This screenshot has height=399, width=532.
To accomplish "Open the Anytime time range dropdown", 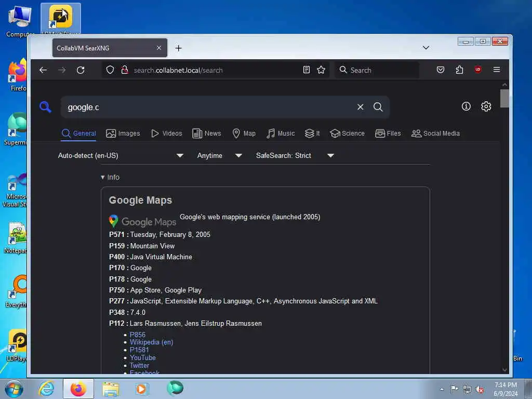I will tap(220, 155).
